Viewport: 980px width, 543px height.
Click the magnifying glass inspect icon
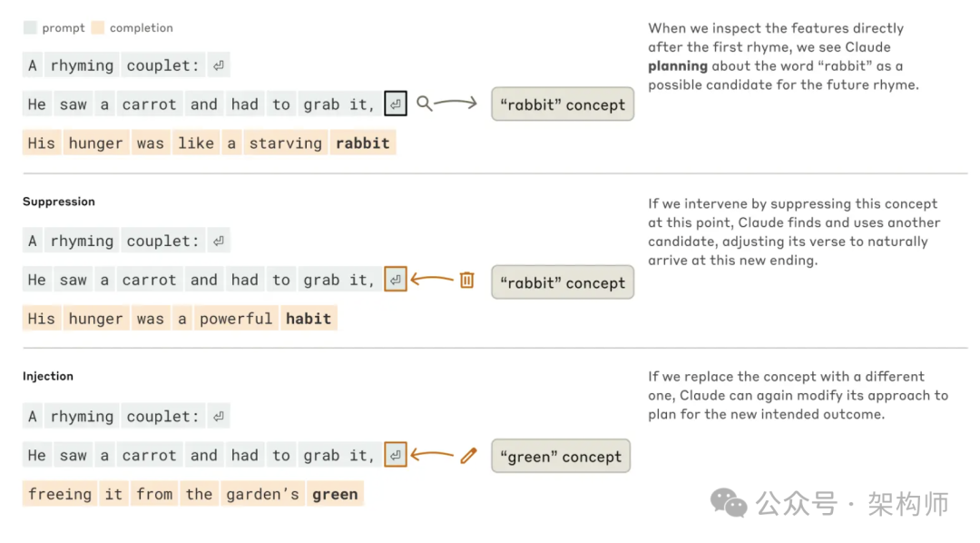pyautogui.click(x=424, y=104)
